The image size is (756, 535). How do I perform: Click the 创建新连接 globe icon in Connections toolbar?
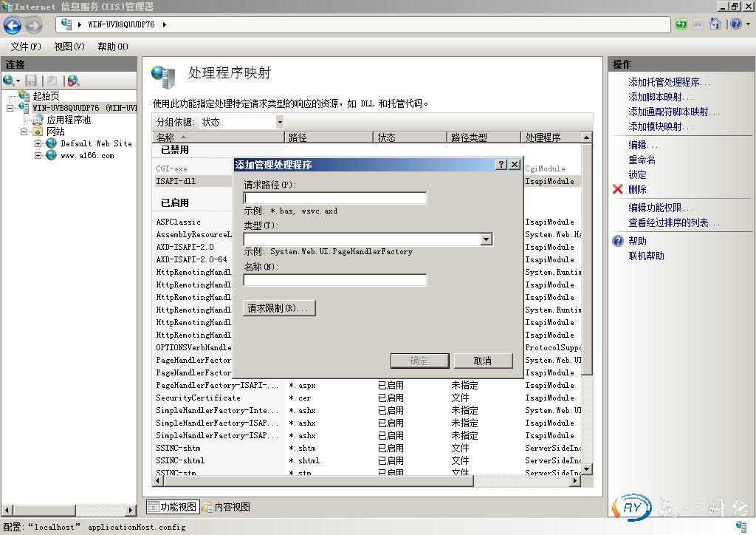pos(8,81)
